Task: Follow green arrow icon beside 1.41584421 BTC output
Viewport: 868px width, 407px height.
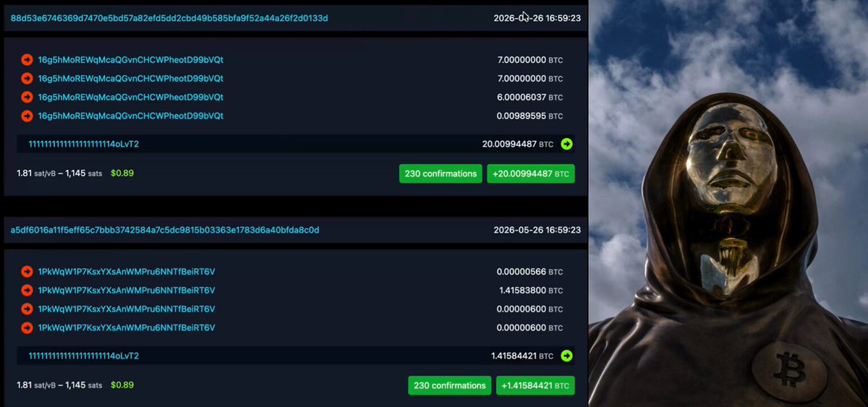Action: [566, 356]
